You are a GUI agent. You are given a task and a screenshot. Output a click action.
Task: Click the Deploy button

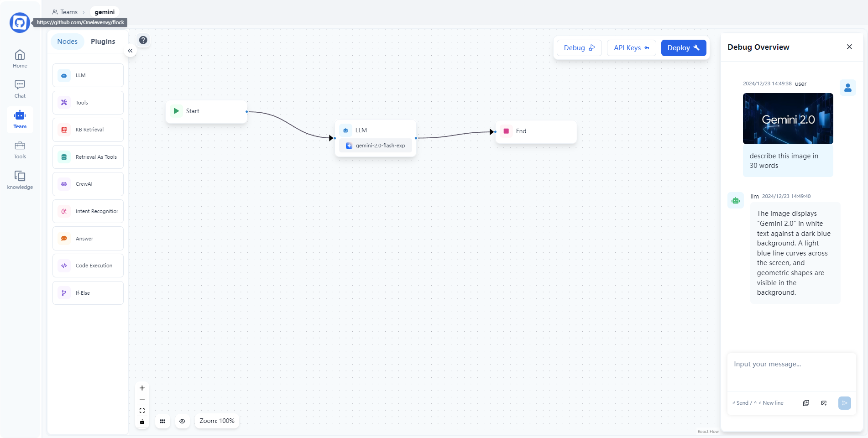click(683, 48)
